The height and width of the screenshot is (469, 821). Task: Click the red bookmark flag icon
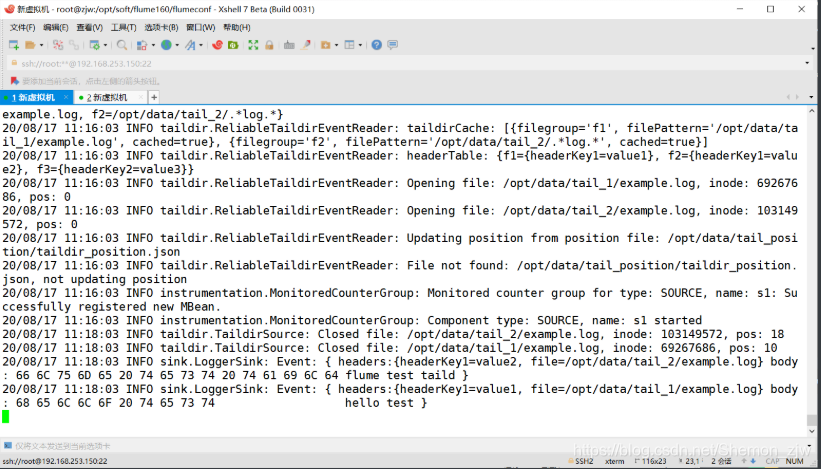[14, 81]
